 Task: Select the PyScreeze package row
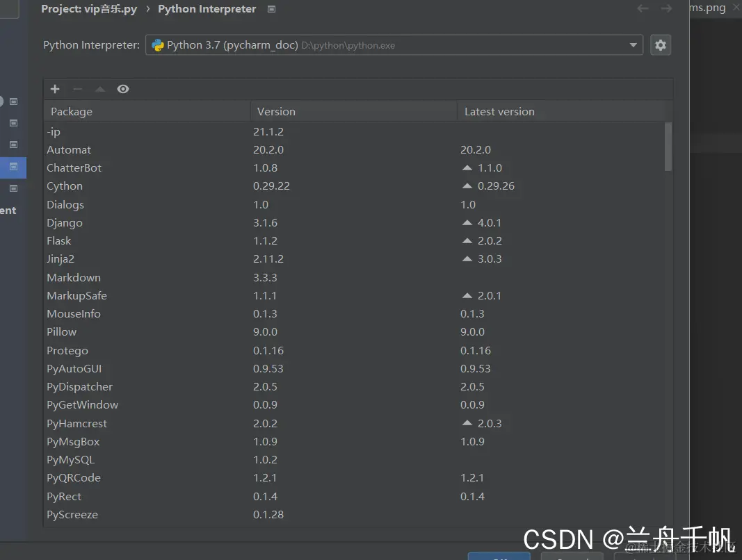pyautogui.click(x=354, y=515)
